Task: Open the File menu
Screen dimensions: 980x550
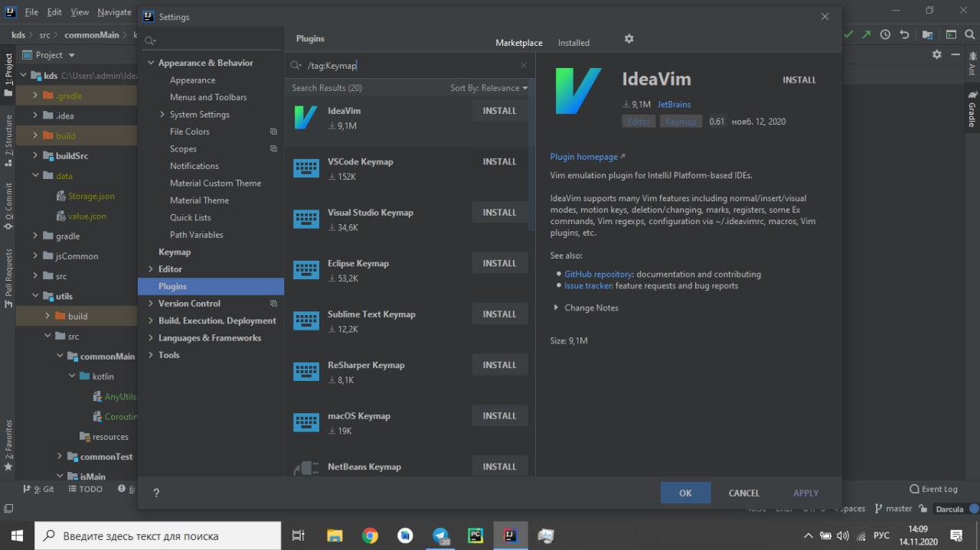Action: 31,12
